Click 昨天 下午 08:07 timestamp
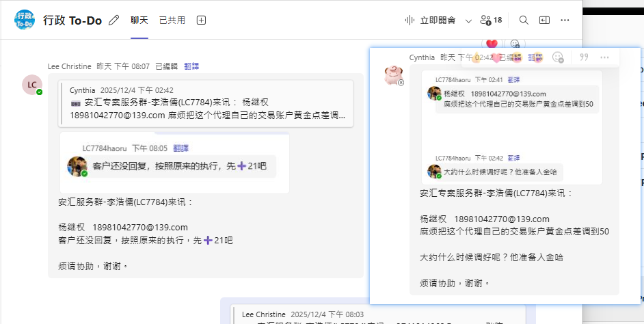644x324 pixels. [x=123, y=66]
